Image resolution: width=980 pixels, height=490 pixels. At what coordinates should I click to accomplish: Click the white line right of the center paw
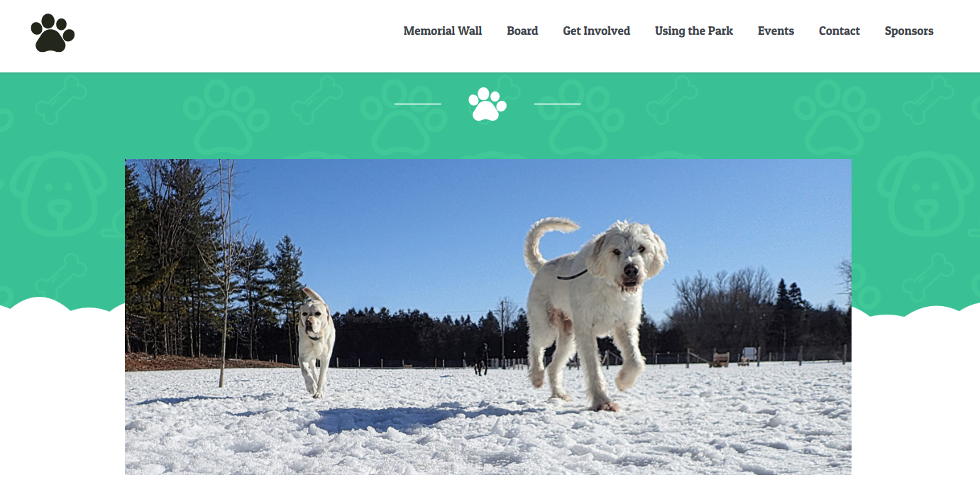(x=557, y=104)
